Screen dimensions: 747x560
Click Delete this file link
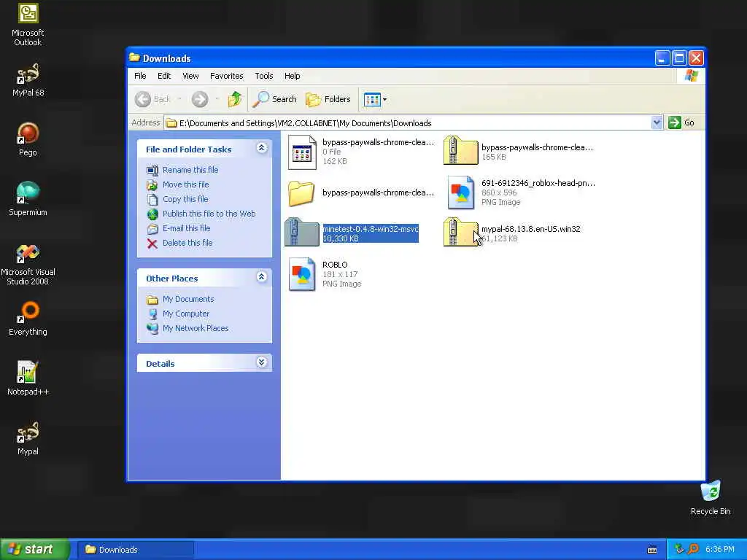click(x=187, y=243)
